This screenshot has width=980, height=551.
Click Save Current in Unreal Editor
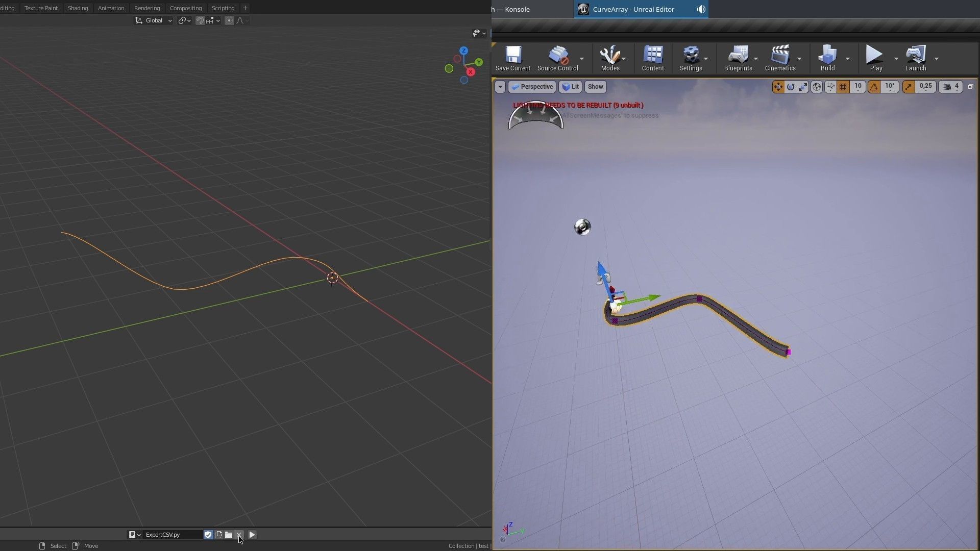512,56
